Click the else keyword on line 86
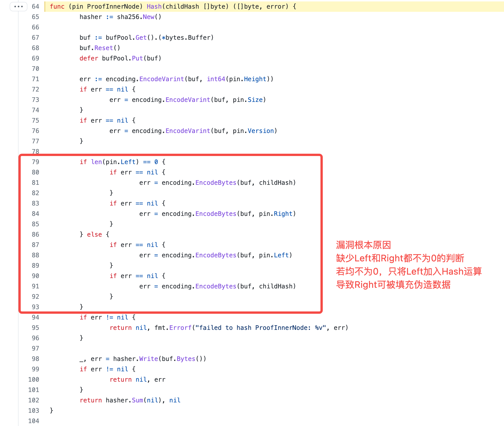The width and height of the screenshot is (504, 426). (x=94, y=234)
